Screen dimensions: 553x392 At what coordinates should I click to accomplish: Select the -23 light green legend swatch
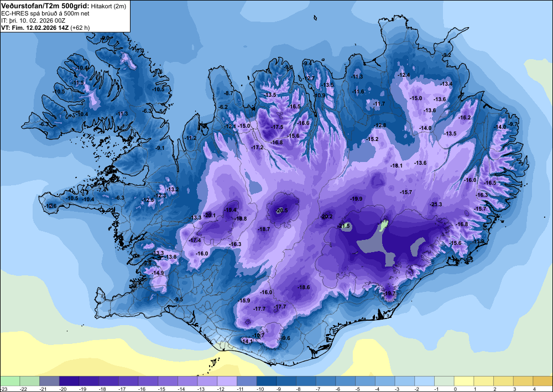point(10,381)
